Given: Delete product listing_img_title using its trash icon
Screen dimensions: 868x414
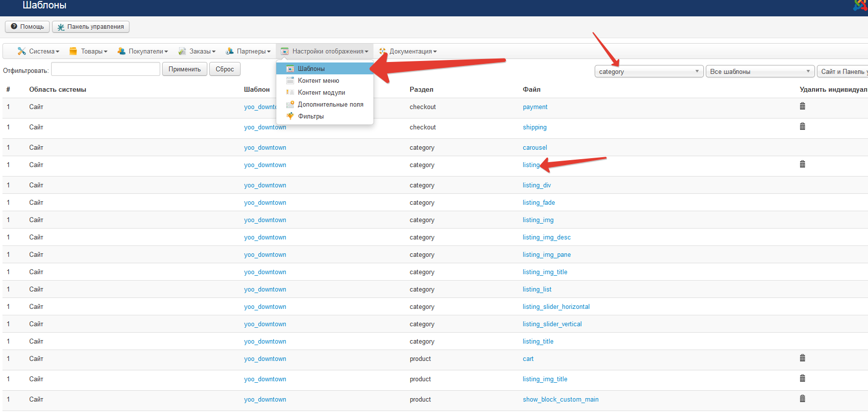Looking at the screenshot, I should [x=803, y=378].
